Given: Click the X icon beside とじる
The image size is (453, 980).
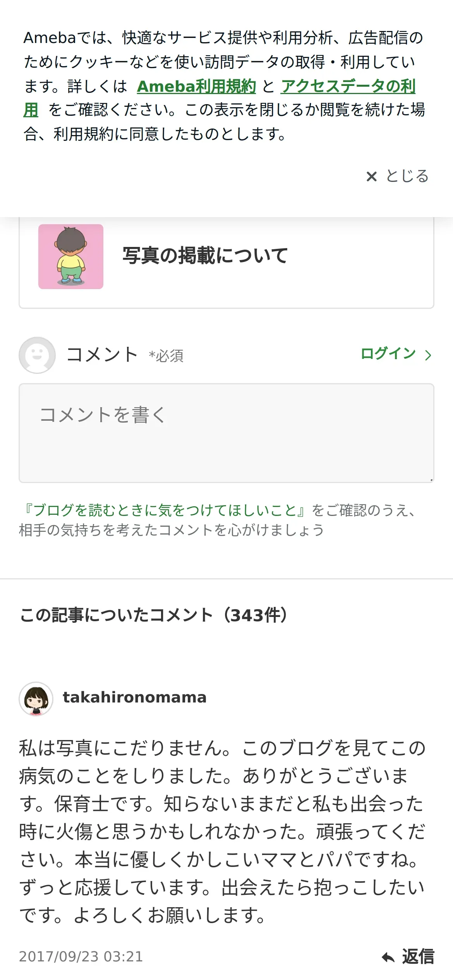Looking at the screenshot, I should pos(371,176).
